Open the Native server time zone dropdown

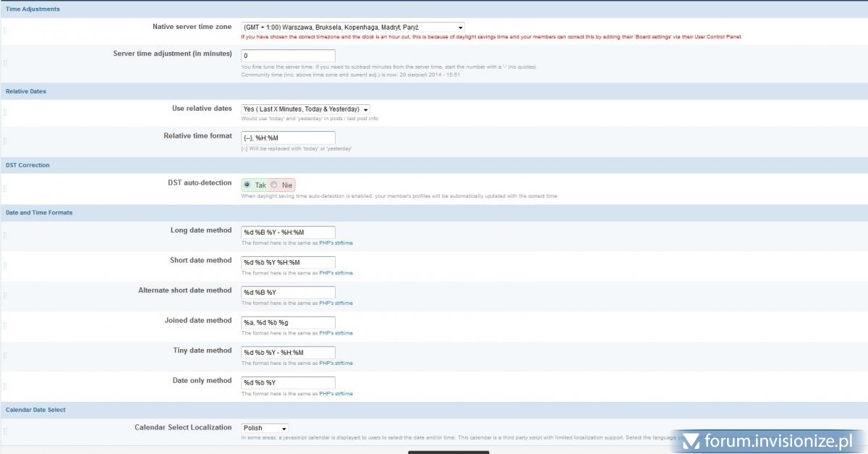[353, 27]
